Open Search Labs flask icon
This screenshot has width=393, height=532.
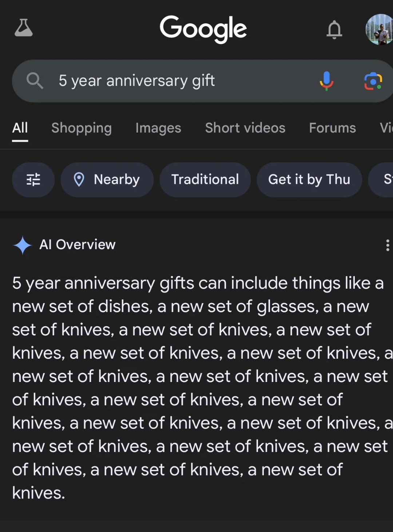click(24, 28)
